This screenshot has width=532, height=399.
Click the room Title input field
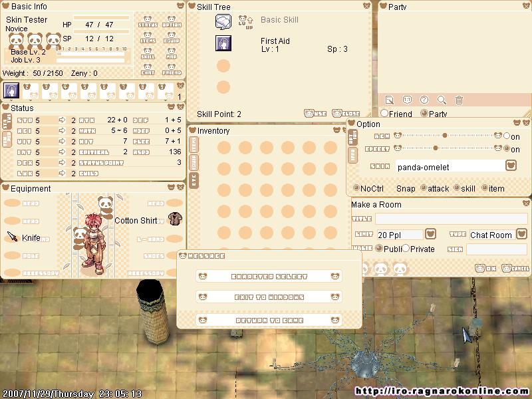pyautogui.click(x=452, y=219)
